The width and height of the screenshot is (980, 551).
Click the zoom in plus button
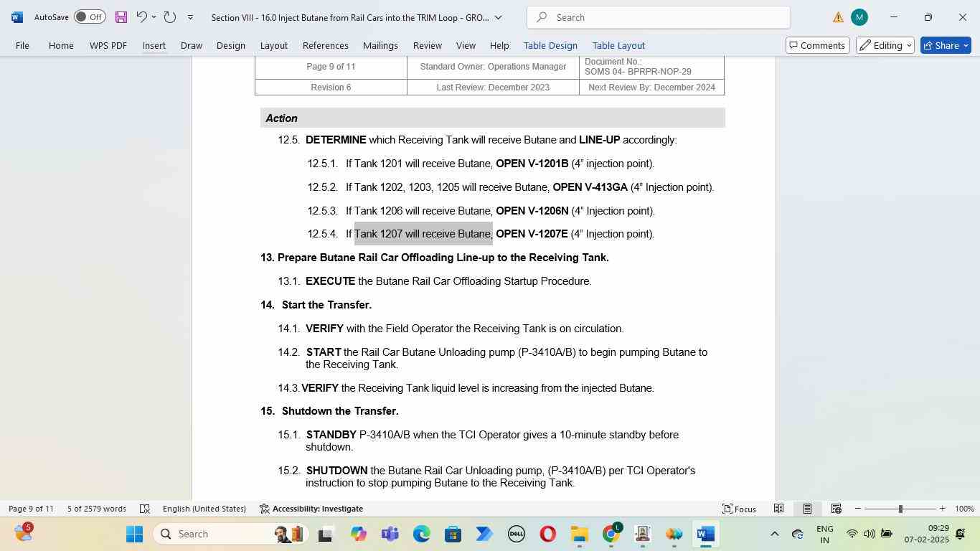942,509
